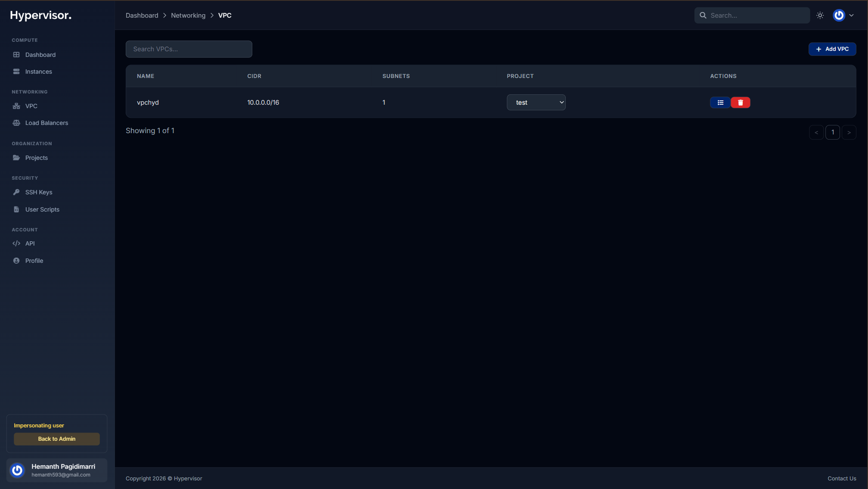Open User Scripts in sidebar

point(42,209)
